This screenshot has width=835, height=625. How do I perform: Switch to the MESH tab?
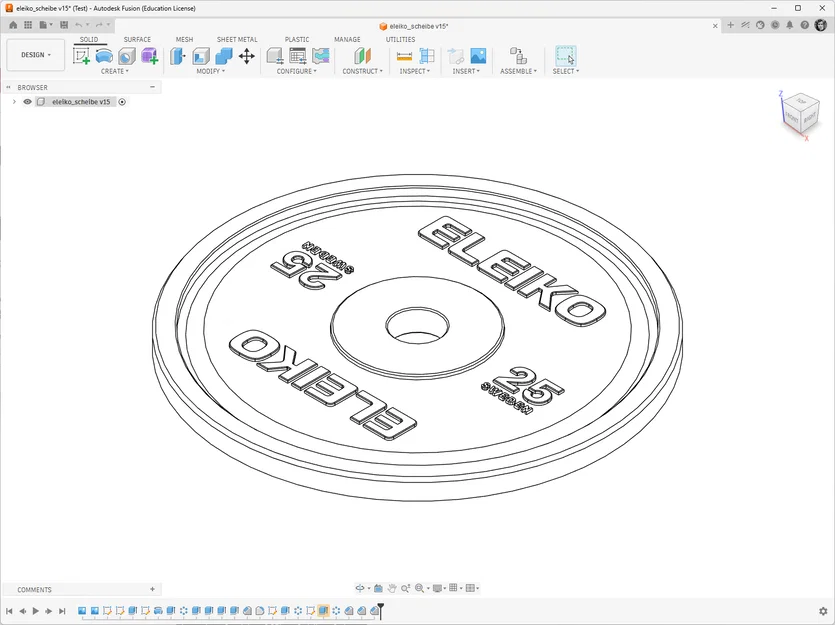[184, 39]
